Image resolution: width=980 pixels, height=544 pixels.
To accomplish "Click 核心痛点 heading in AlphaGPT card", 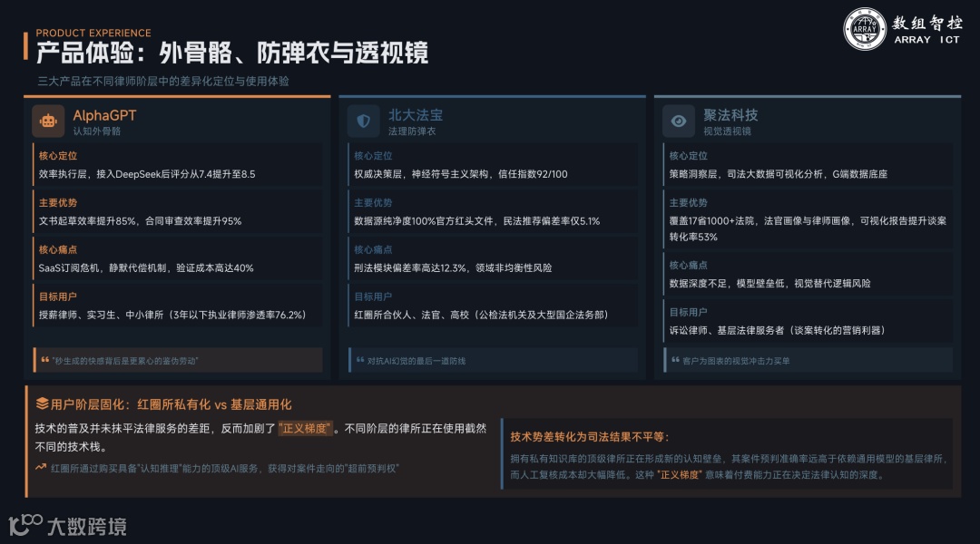I will point(58,249).
